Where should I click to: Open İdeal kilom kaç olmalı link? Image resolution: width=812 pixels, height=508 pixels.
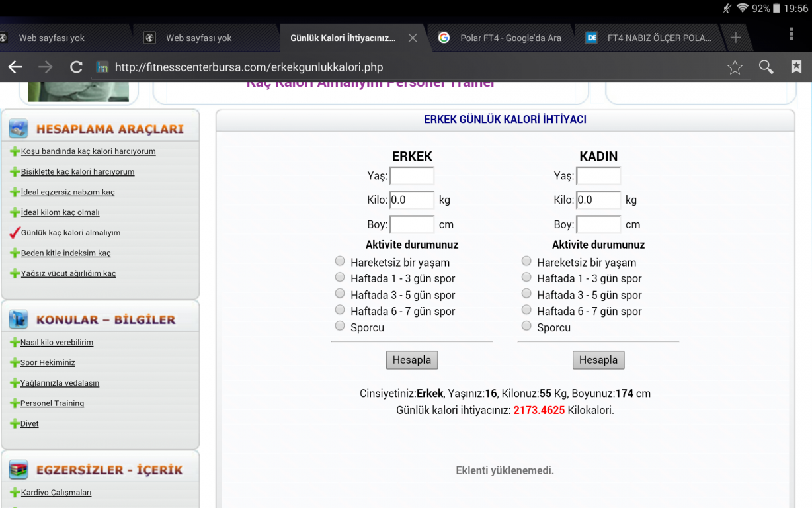pyautogui.click(x=60, y=213)
